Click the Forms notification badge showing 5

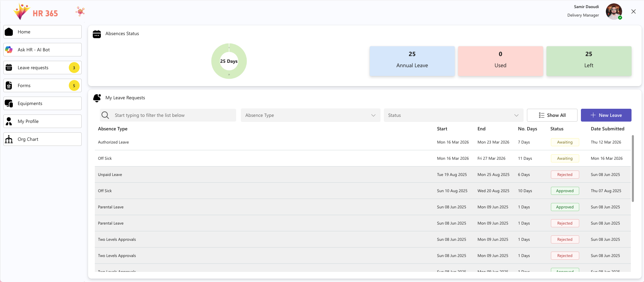(74, 86)
